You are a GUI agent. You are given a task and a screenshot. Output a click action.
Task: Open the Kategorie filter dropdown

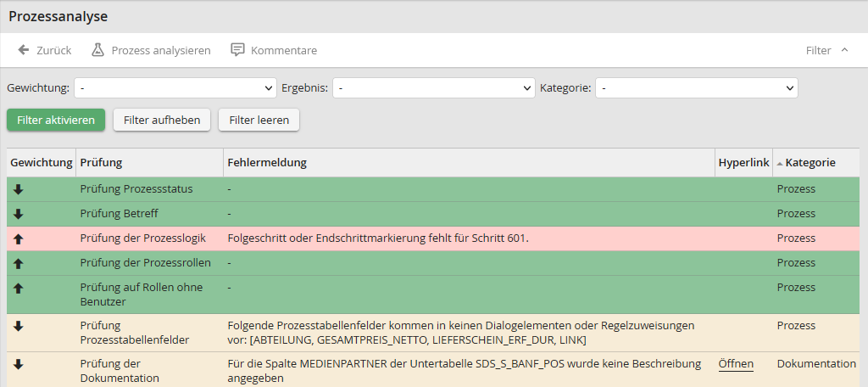(x=696, y=87)
